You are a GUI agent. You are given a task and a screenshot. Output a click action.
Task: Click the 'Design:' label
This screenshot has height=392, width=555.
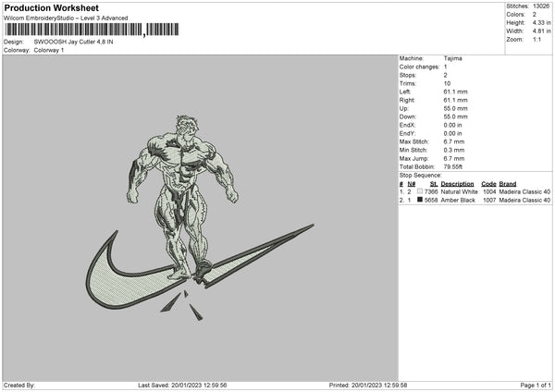click(x=14, y=42)
